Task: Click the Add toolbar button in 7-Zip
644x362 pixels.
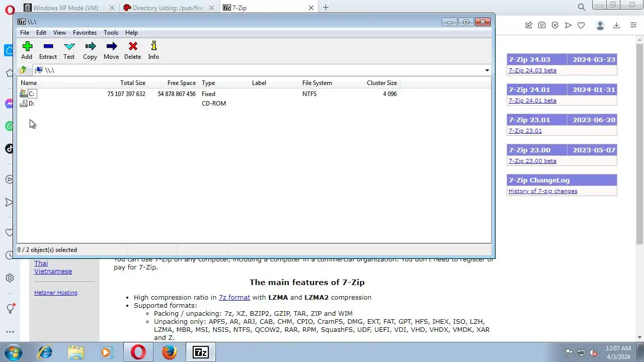Action: (x=27, y=50)
